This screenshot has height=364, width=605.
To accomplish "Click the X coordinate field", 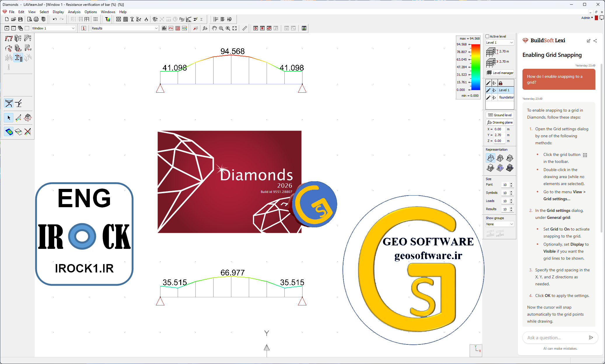I will (499, 129).
